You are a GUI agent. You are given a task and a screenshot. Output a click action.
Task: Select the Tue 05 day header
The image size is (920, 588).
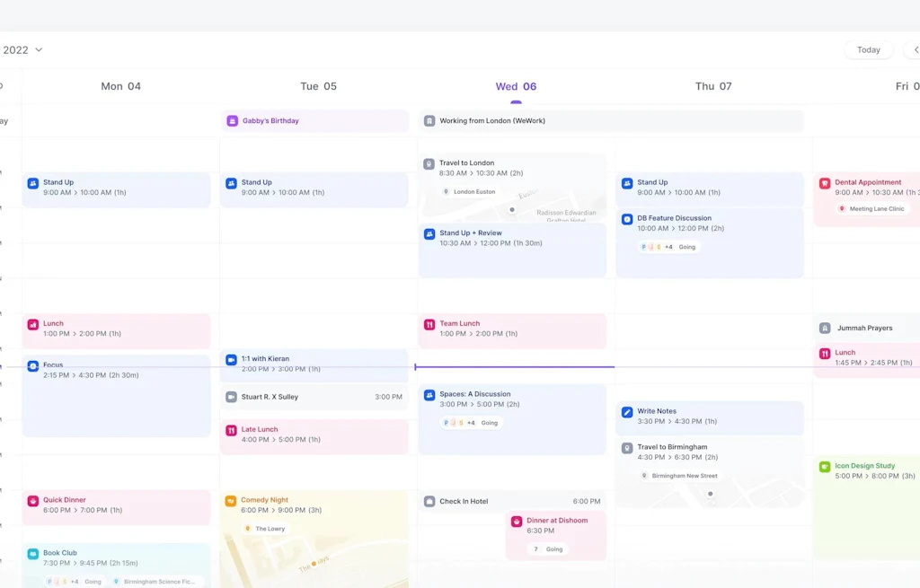319,86
